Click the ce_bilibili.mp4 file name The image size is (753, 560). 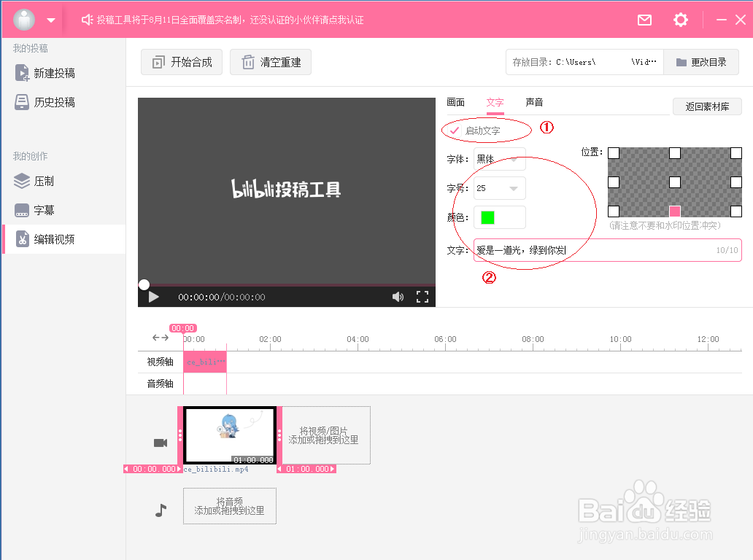pyautogui.click(x=216, y=469)
